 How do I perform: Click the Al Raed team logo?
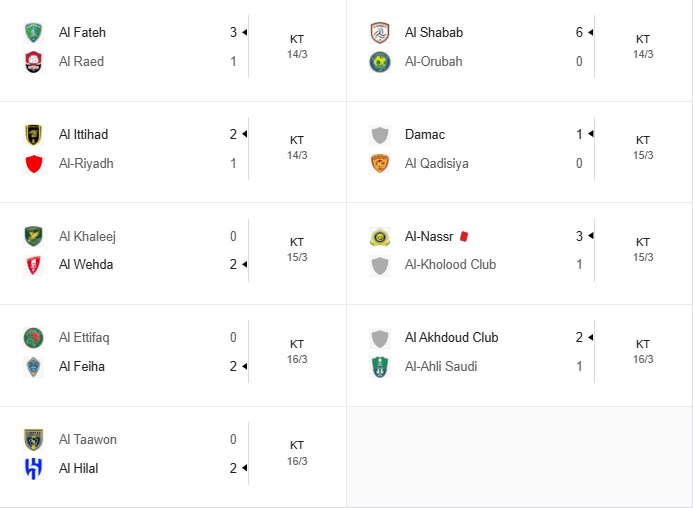point(34,61)
